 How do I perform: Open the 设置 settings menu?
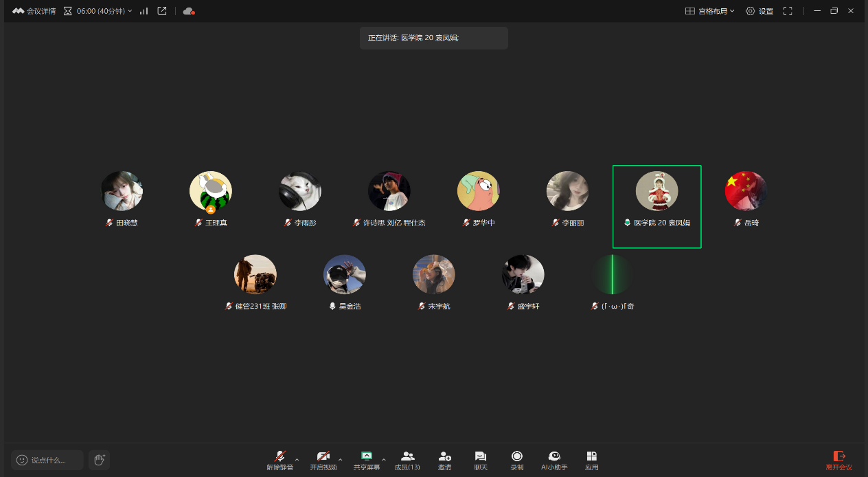click(x=759, y=11)
